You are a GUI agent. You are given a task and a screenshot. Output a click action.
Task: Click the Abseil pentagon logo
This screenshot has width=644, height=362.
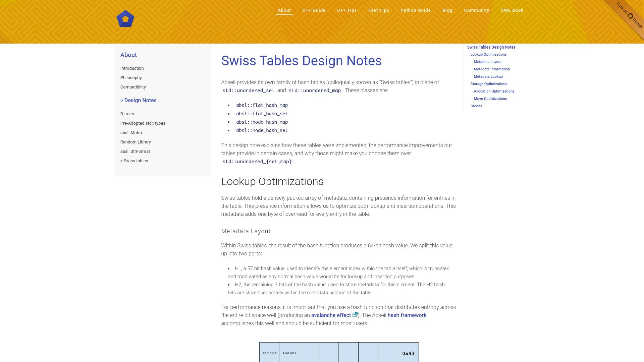125,19
